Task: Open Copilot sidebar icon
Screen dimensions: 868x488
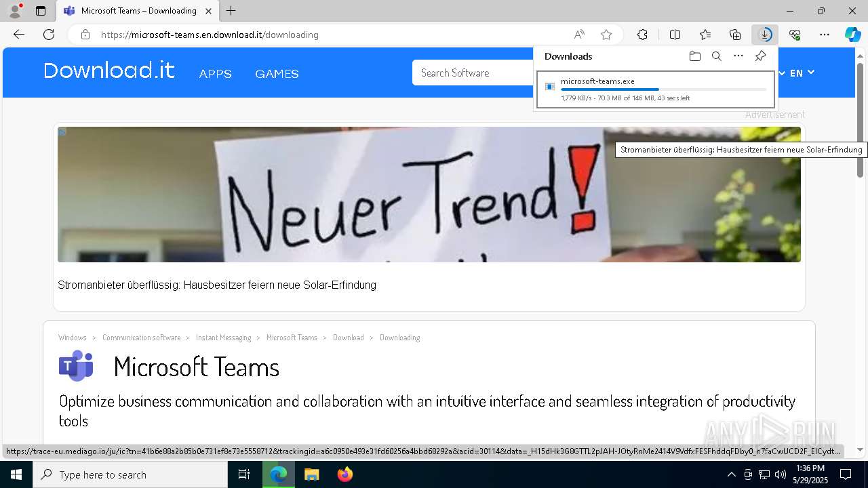Action: point(853,35)
